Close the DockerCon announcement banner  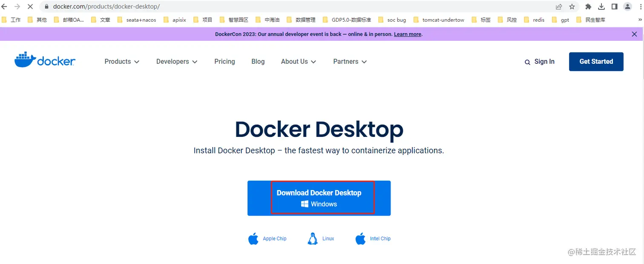[x=634, y=34]
